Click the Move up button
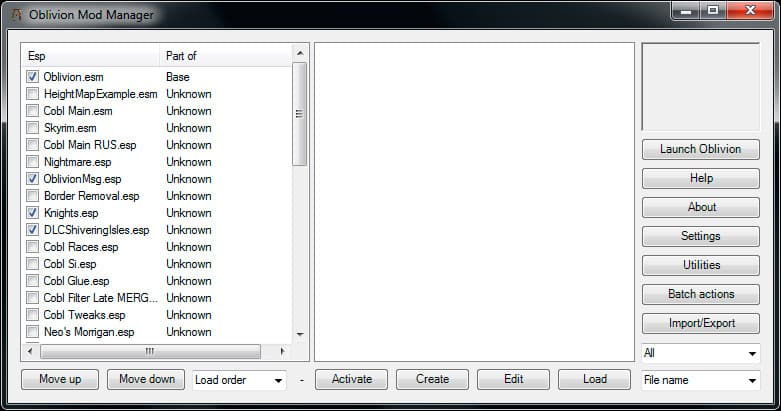This screenshot has height=411, width=781. (60, 380)
